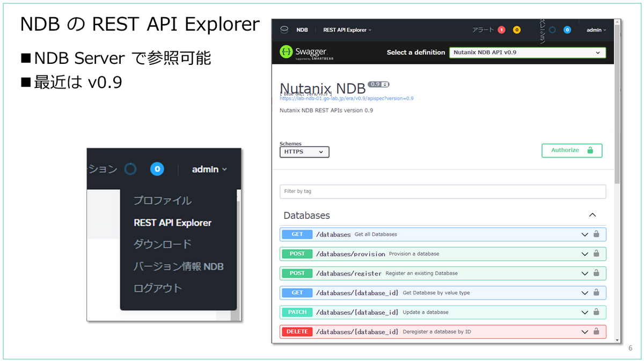Click the operations spinner icon in Swagger window header

pyautogui.click(x=552, y=30)
